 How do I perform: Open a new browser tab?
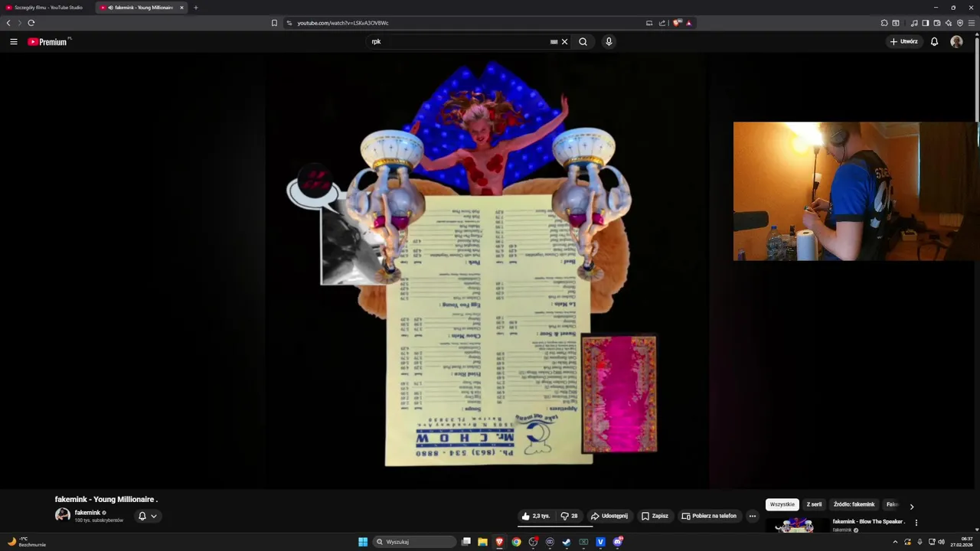coord(196,8)
